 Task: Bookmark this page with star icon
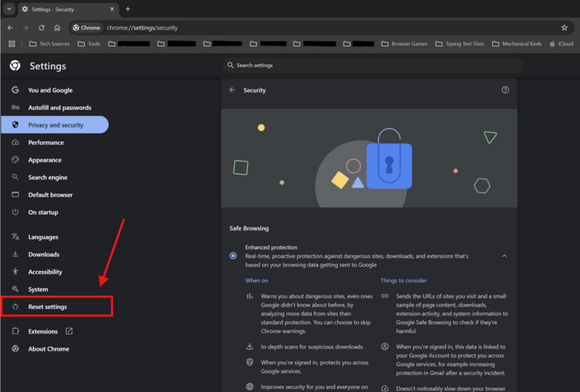[564, 28]
